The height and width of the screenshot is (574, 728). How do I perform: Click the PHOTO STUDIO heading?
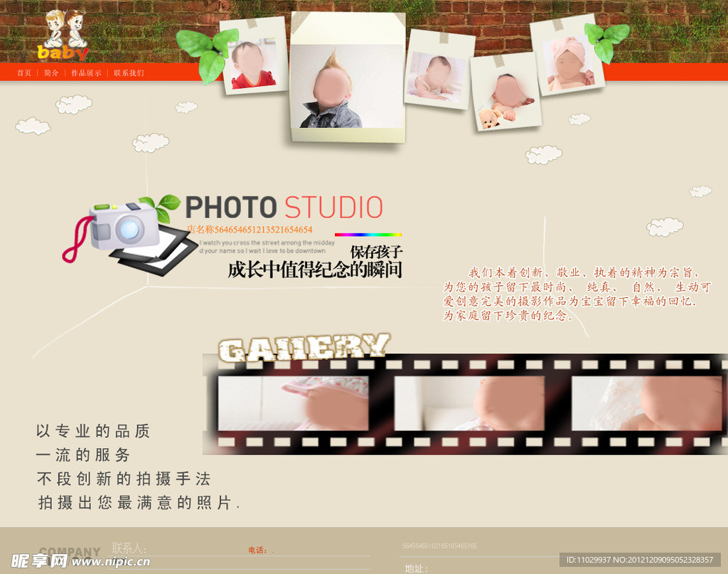pyautogui.click(x=284, y=208)
